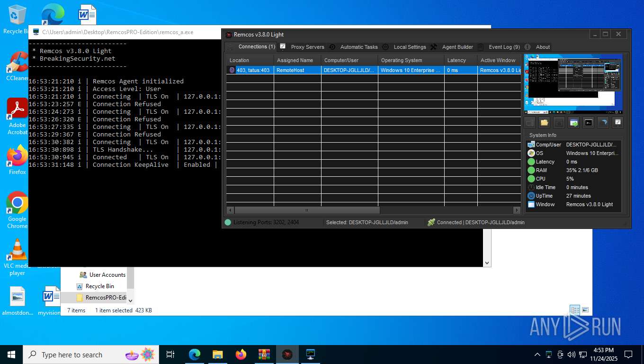Click the connections table left scroll arrow

(230, 210)
